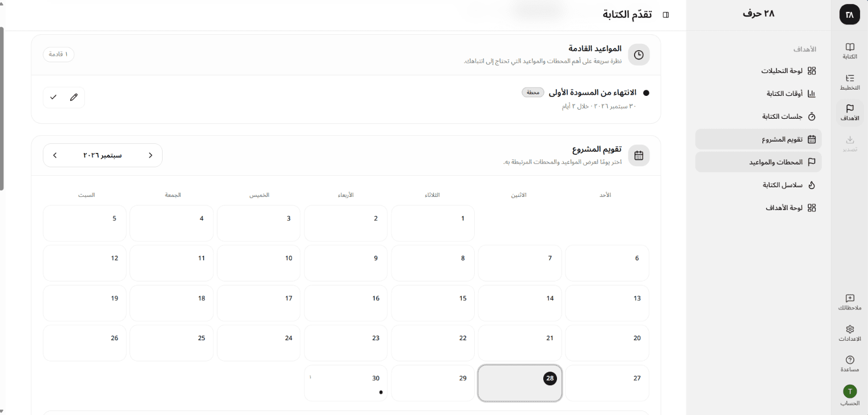This screenshot has height=415, width=868.
Task: Open the التخطيط planning section
Action: [x=849, y=82]
